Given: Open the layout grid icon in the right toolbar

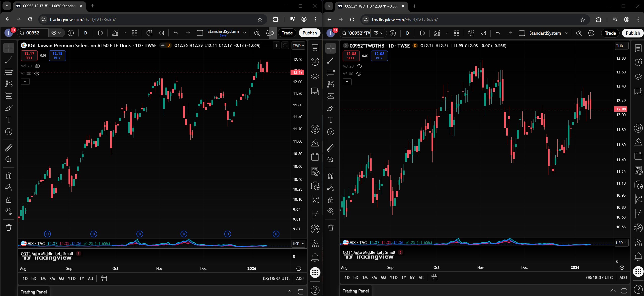Looking at the screenshot, I should pyautogui.click(x=456, y=33).
